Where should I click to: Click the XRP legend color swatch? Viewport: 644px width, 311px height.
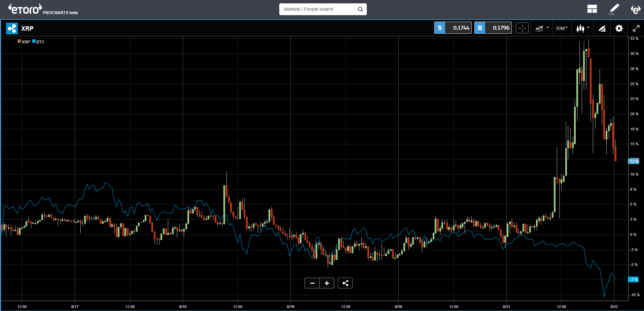click(x=20, y=41)
